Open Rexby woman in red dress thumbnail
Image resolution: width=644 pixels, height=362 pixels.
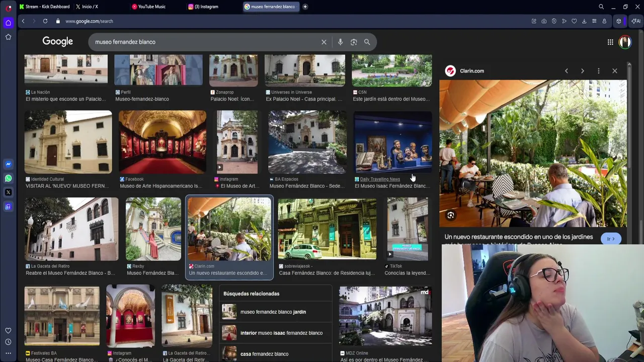click(x=153, y=229)
